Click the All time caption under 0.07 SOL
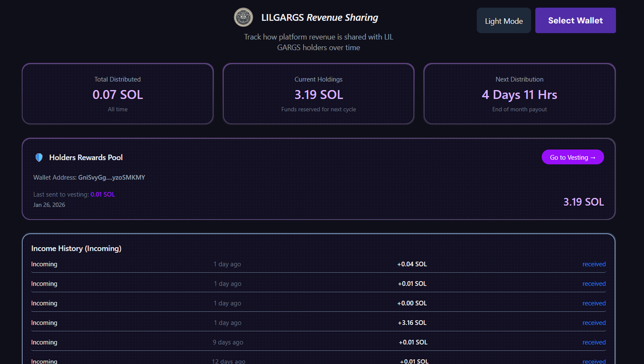Viewport: 644px width, 364px height. pos(118,110)
